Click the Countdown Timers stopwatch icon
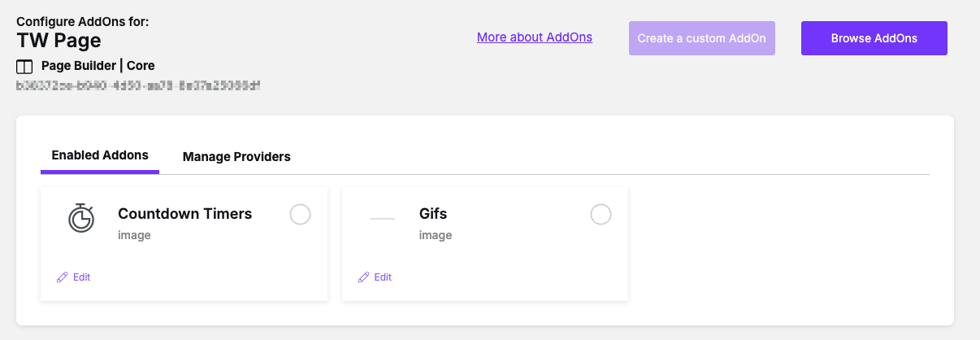980x340 pixels. tap(80, 218)
